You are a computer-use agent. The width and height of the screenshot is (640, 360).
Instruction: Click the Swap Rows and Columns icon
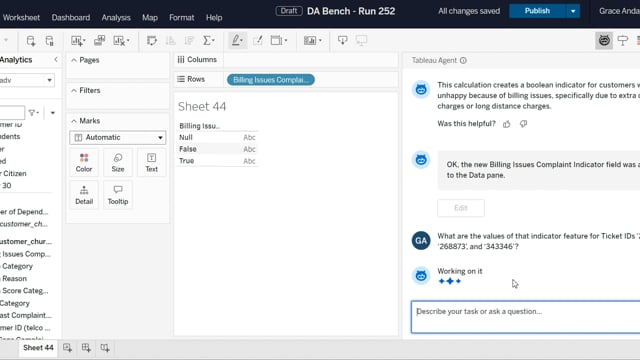(x=151, y=40)
